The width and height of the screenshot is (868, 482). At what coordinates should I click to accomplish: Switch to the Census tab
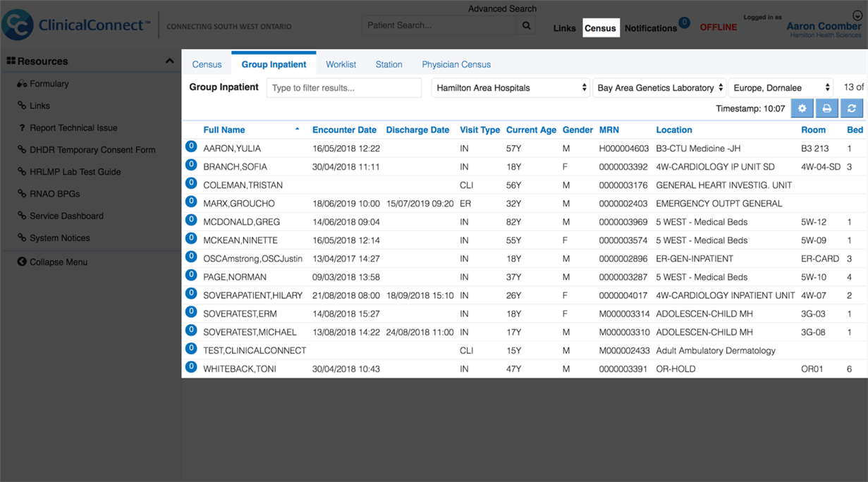207,64
